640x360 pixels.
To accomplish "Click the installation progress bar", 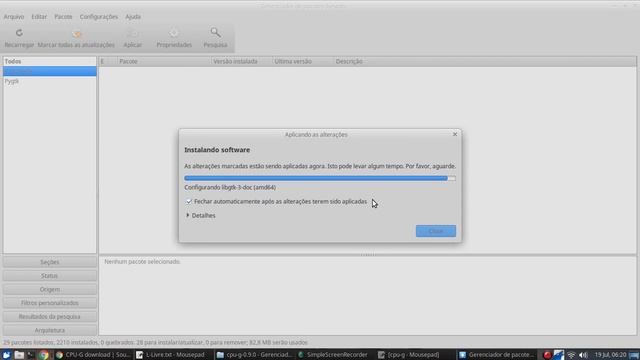I will point(320,178).
